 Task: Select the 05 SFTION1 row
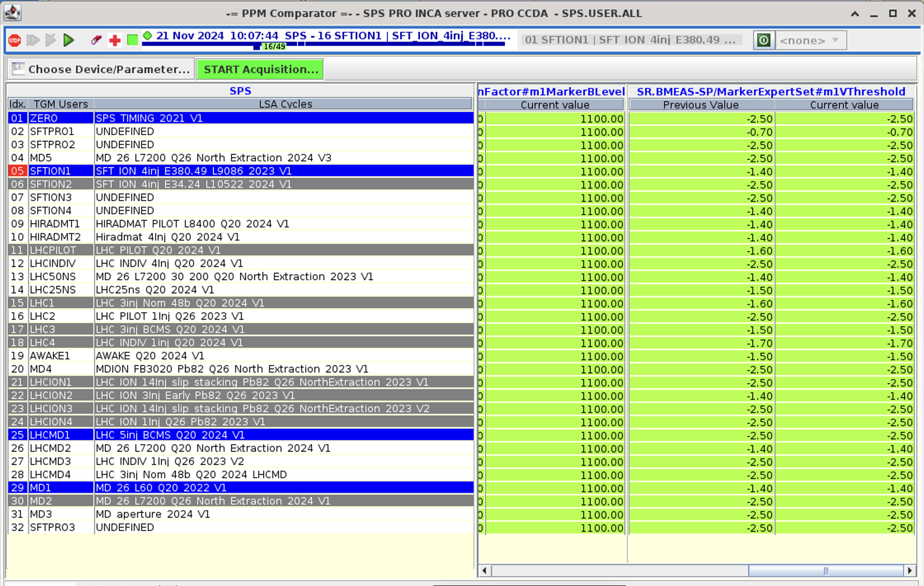point(241,171)
